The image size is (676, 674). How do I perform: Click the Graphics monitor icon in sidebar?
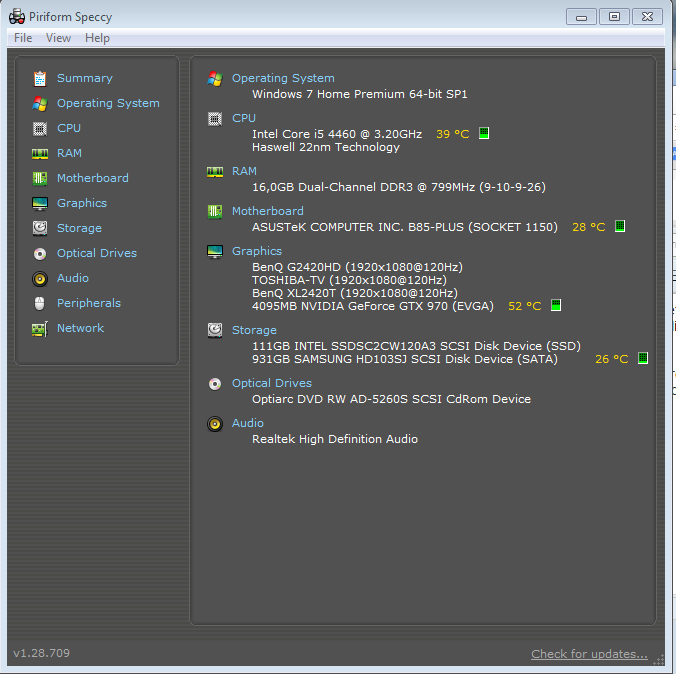[x=40, y=204]
